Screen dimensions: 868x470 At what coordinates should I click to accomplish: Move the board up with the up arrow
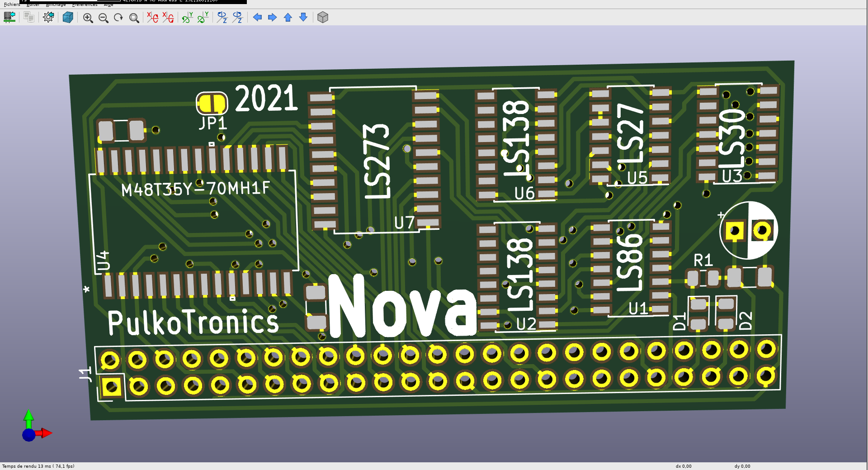click(288, 18)
